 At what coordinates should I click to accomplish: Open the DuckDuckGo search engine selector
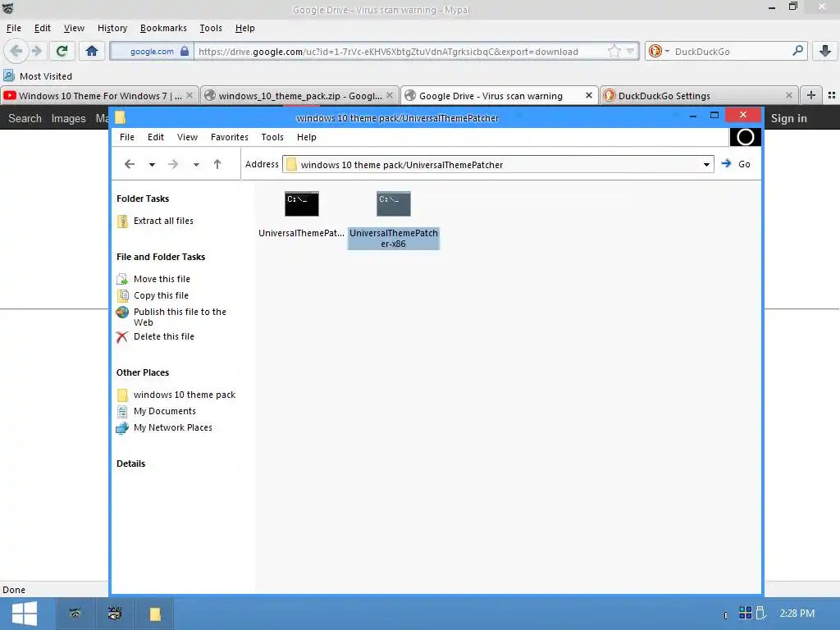click(659, 52)
